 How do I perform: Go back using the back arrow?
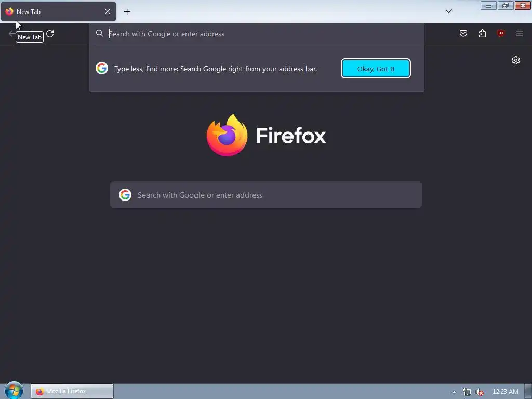11,34
